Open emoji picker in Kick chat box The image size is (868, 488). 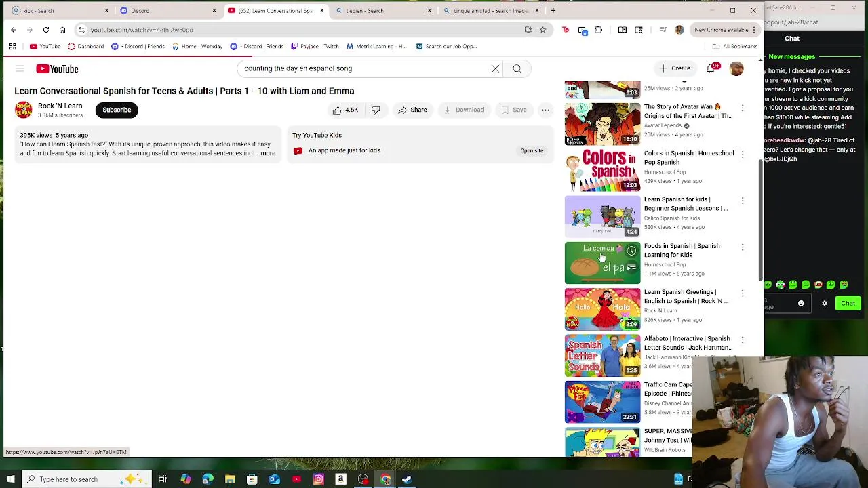(x=801, y=304)
